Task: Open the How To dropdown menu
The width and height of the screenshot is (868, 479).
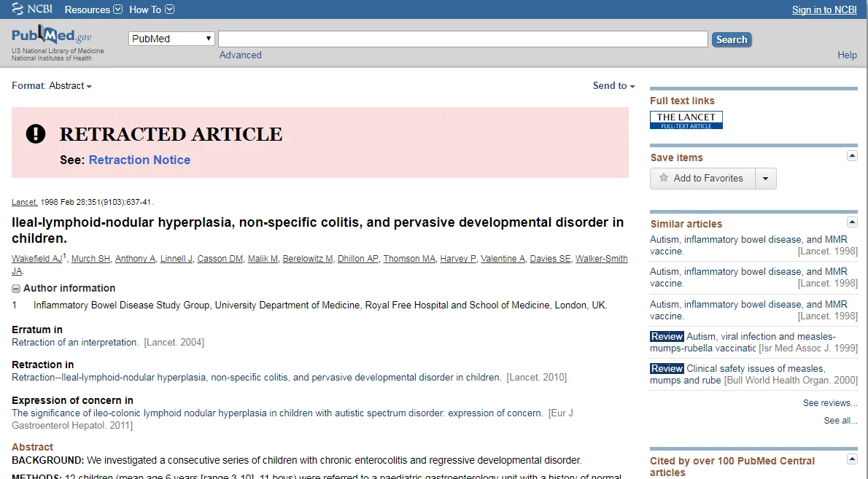Action: [x=151, y=9]
